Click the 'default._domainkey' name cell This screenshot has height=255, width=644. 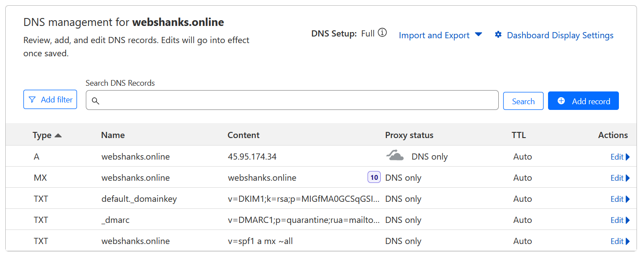coord(139,199)
